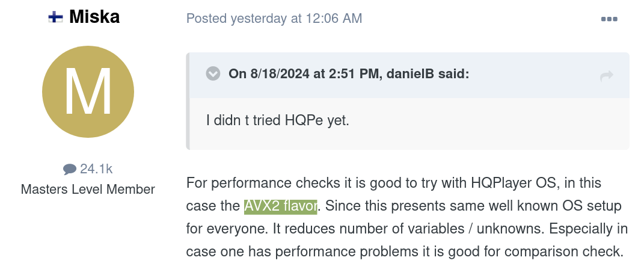Viewport: 644px width, 272px height.
Task: Collapse the danielB quote with chevron icon
Action: pyautogui.click(x=213, y=74)
